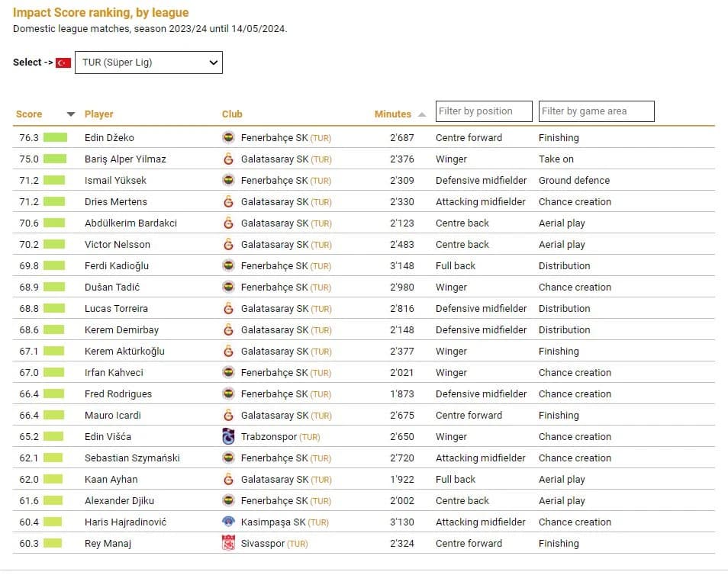Open the TUR (Süper Lig) league dropdown
This screenshot has height=575, width=728.
(149, 63)
